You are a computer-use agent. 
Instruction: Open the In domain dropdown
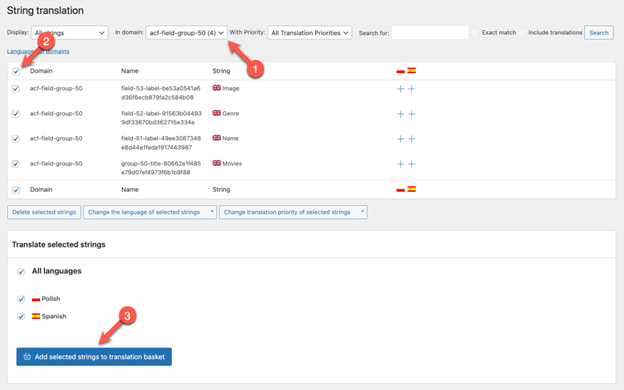coord(187,33)
